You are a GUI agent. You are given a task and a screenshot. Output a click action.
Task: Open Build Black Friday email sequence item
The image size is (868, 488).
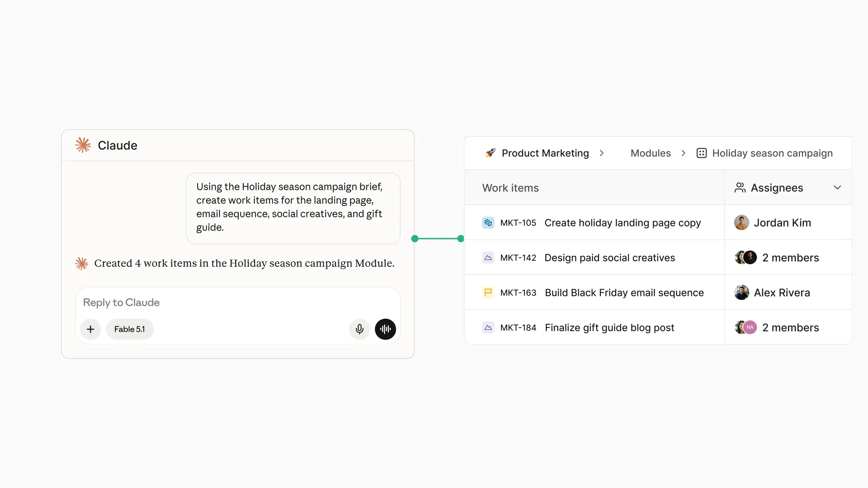click(x=624, y=293)
